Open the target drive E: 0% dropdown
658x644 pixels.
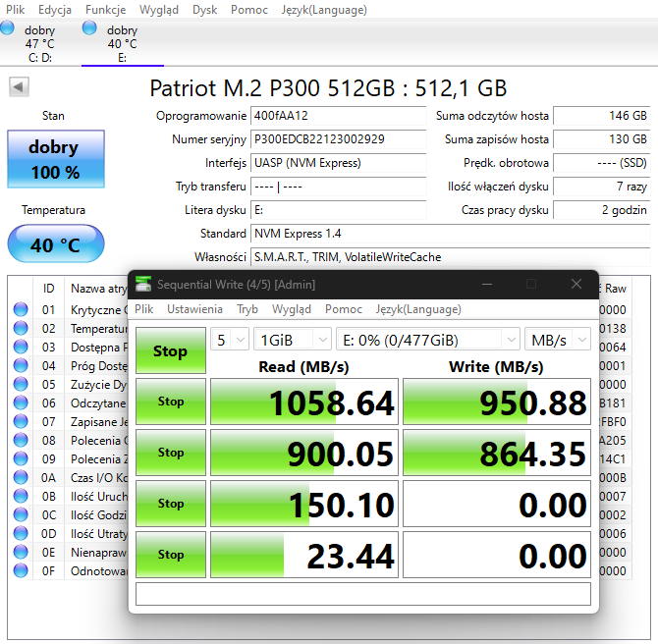427,340
